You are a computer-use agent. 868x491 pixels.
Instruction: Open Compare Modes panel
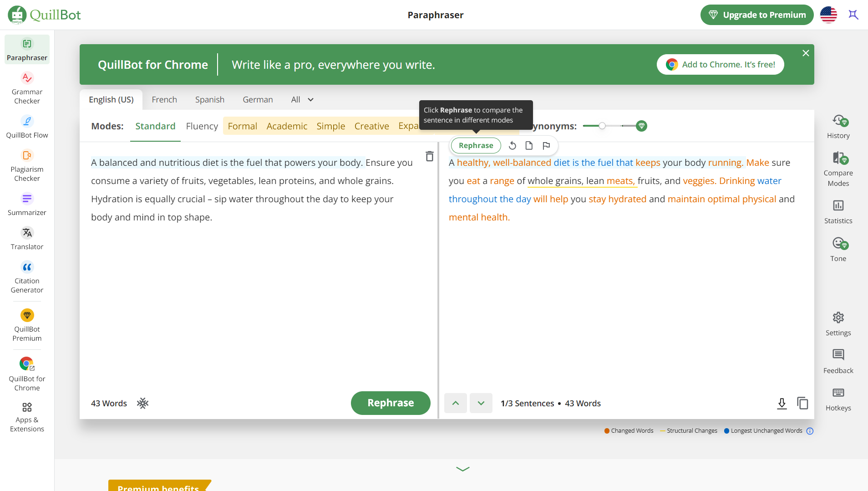click(x=838, y=169)
